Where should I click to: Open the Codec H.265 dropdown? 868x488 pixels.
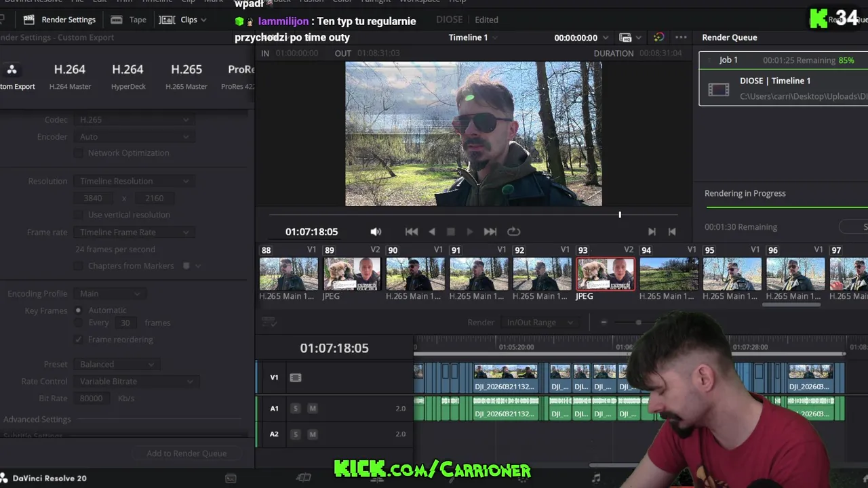(x=134, y=119)
